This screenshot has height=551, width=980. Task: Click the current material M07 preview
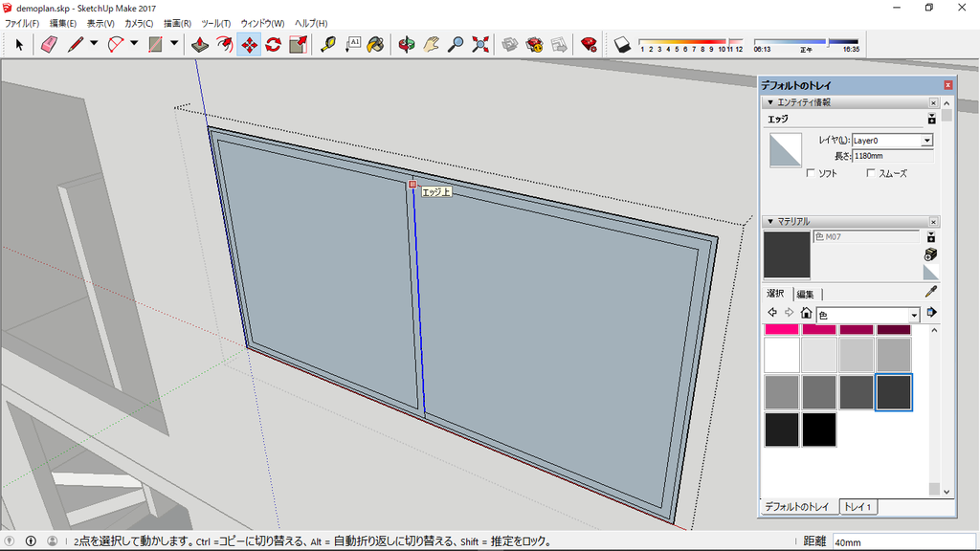point(787,254)
